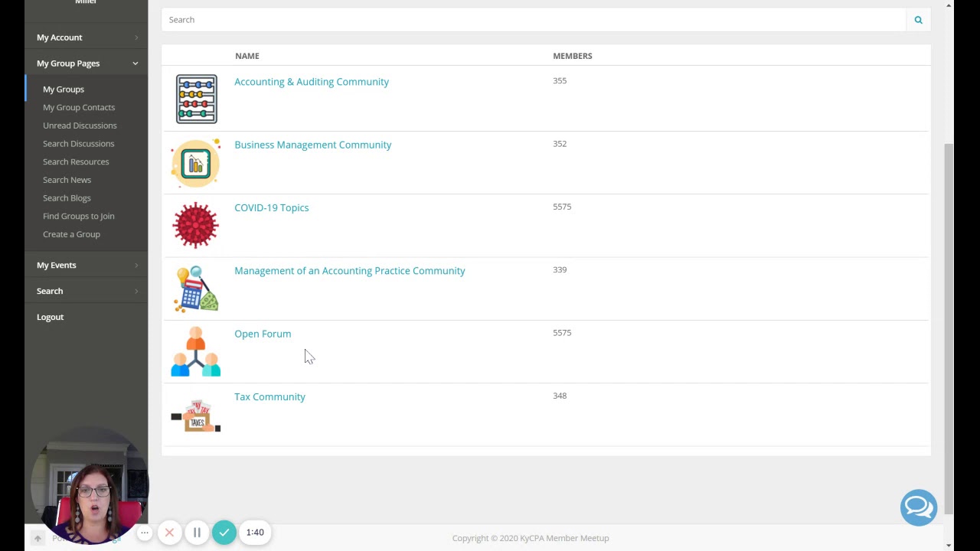Select Create a Group
The width and height of the screenshot is (980, 551).
click(71, 234)
